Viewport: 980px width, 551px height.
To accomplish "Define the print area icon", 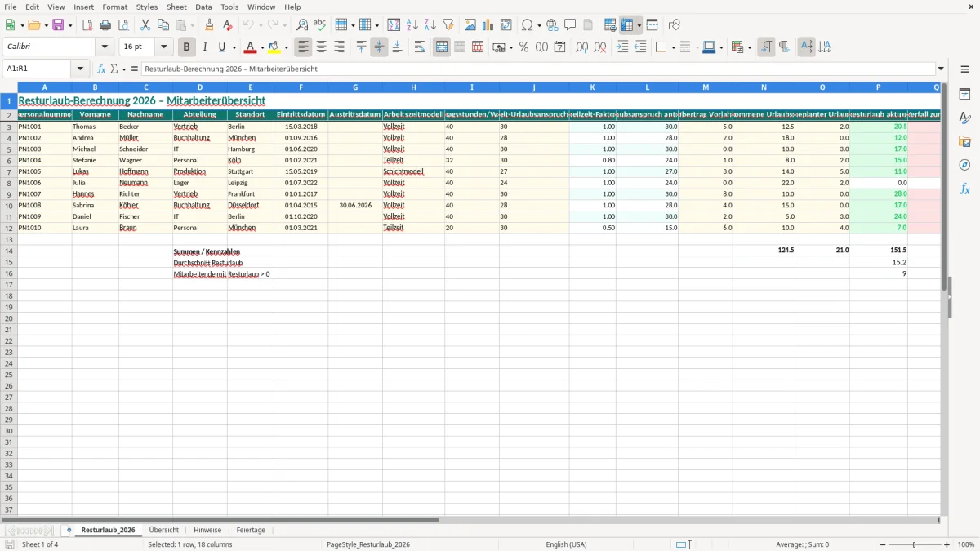I will click(x=610, y=25).
